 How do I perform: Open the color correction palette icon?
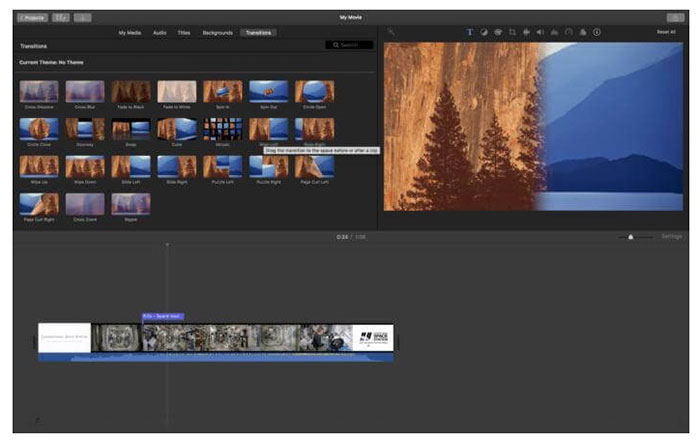coord(498,32)
